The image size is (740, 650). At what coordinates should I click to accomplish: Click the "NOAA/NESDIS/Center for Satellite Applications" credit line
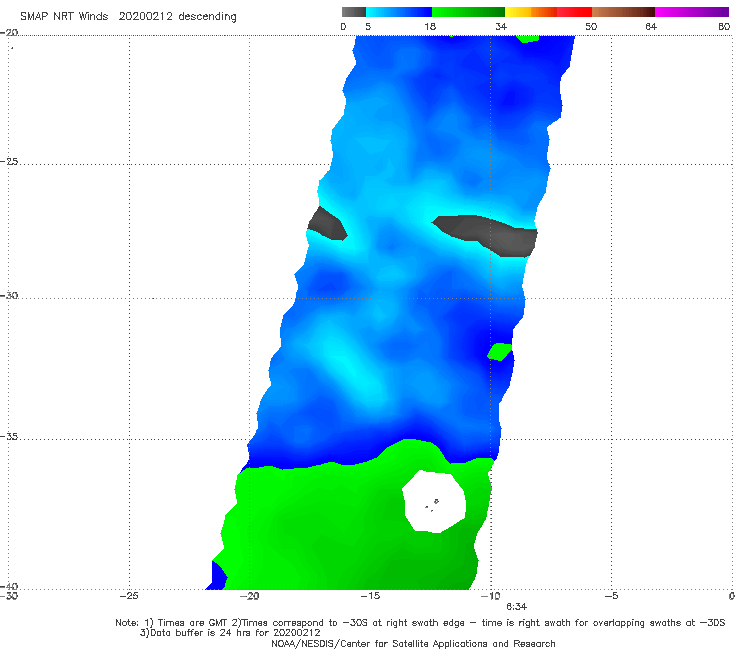point(413,643)
